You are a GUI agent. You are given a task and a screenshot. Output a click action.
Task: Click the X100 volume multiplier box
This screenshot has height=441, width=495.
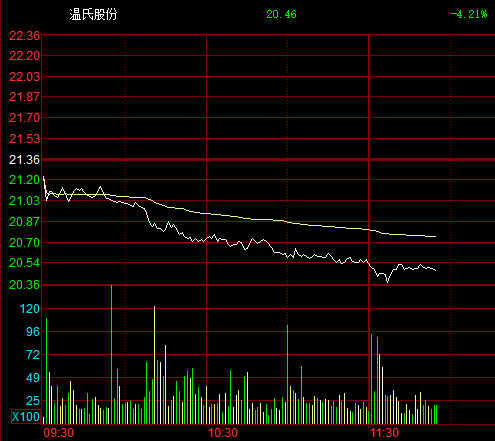tap(26, 417)
